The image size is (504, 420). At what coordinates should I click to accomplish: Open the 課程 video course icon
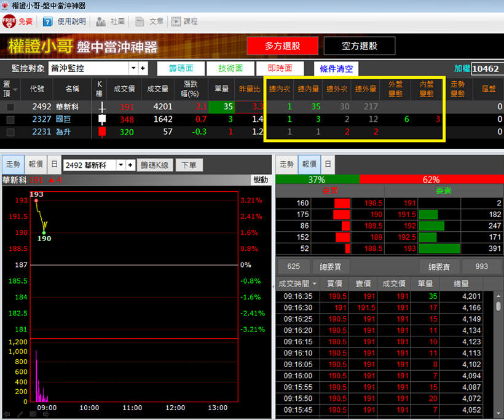click(x=176, y=22)
